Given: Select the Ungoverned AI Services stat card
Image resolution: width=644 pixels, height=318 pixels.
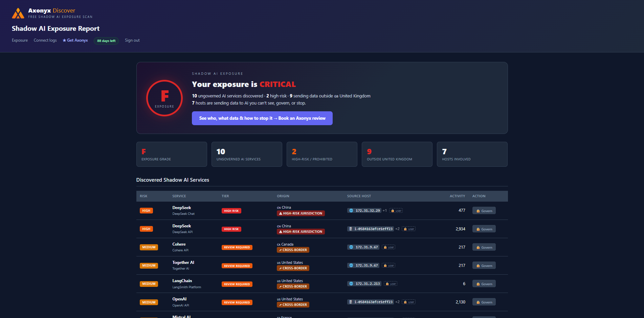Looking at the screenshot, I should 247,154.
